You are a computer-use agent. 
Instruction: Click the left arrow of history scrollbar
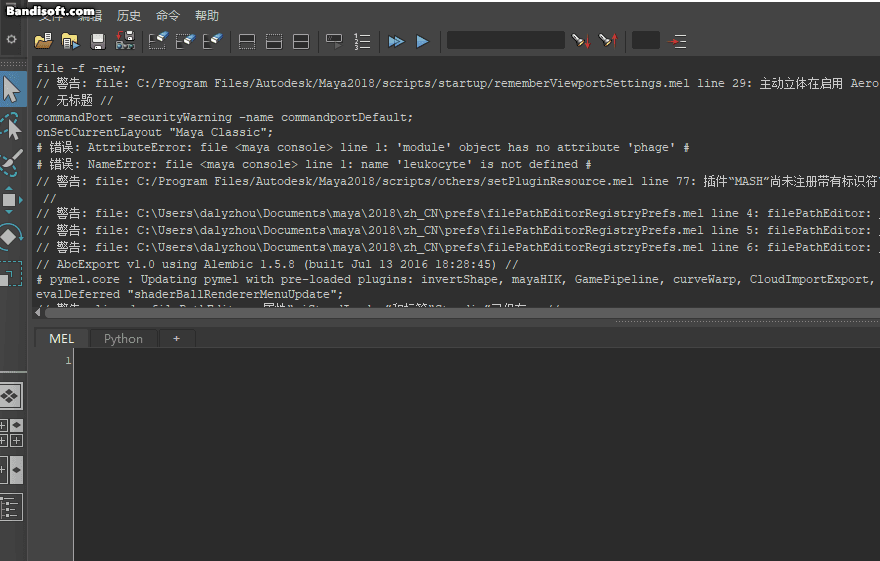point(38,312)
